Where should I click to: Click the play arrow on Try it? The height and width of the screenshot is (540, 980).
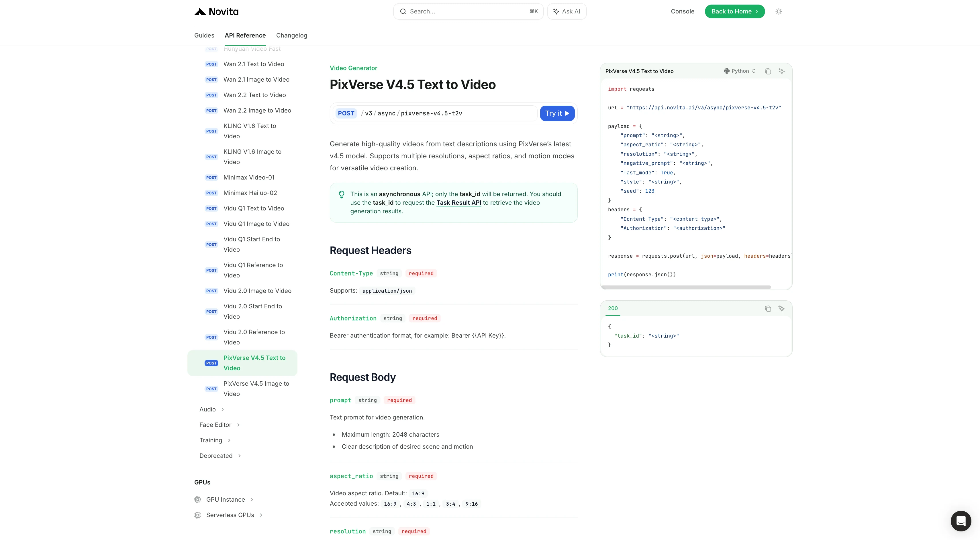pyautogui.click(x=567, y=113)
